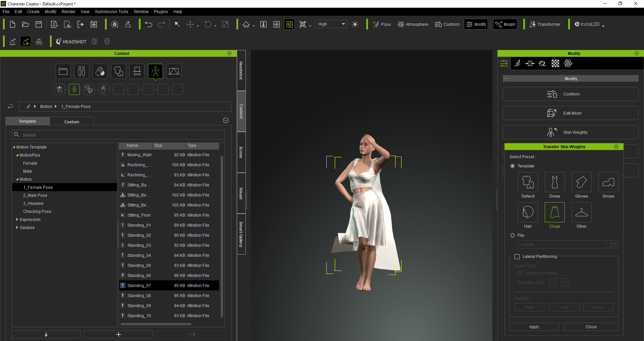
Task: Open the Animation category icon in Content
Action: [155, 71]
